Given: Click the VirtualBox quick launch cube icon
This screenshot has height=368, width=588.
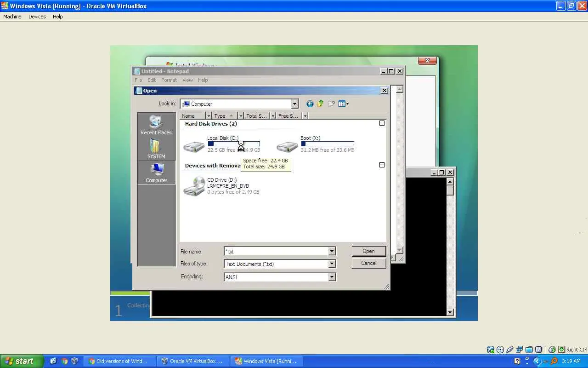Looking at the screenshot, I should [x=74, y=361].
